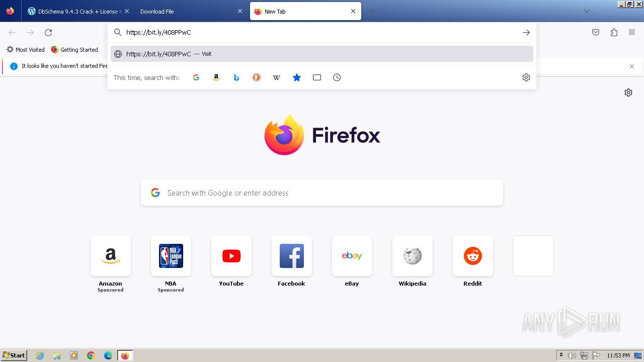
Task: Open the Firefox View icon in tab bar
Action: [x=10, y=11]
